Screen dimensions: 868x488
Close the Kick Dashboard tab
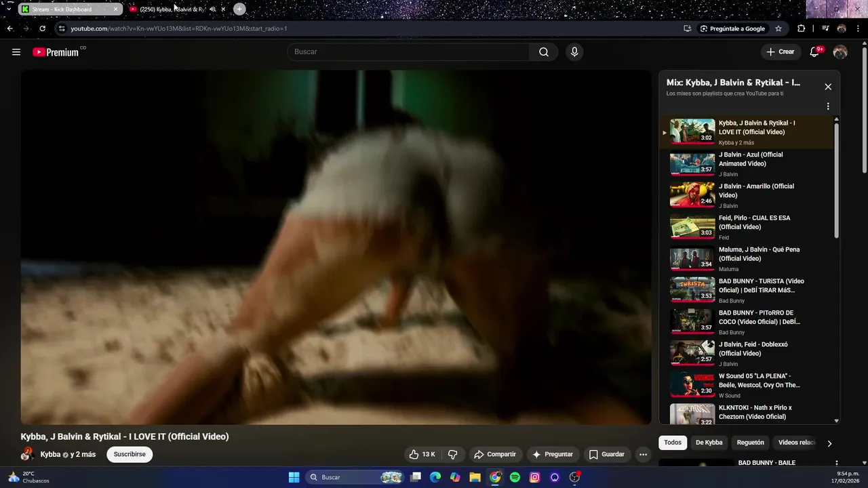[x=115, y=9]
